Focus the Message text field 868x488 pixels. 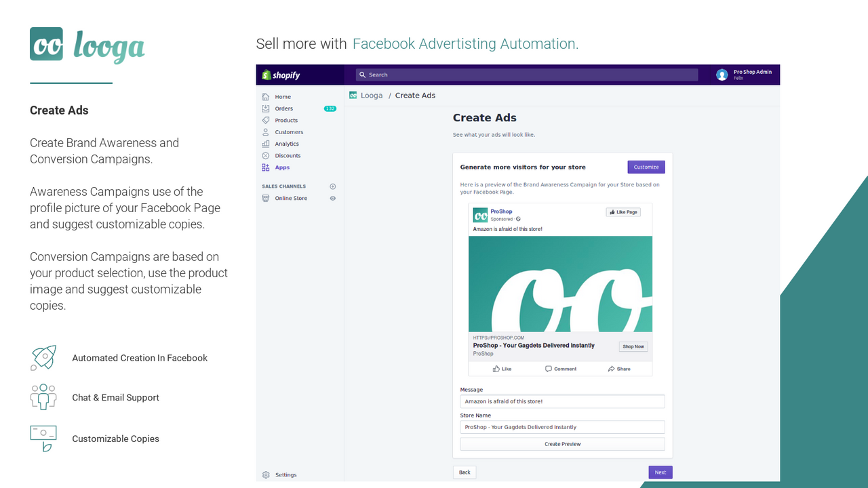click(562, 401)
